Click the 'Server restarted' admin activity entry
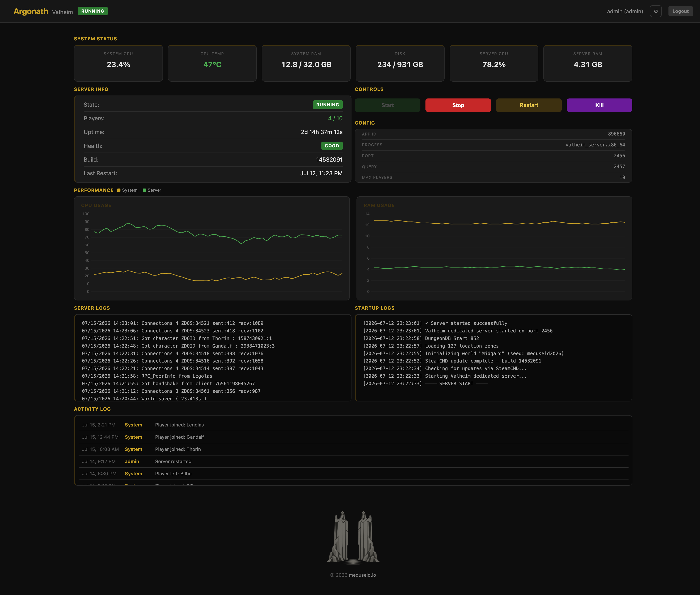This screenshot has width=700, height=595. point(353,461)
